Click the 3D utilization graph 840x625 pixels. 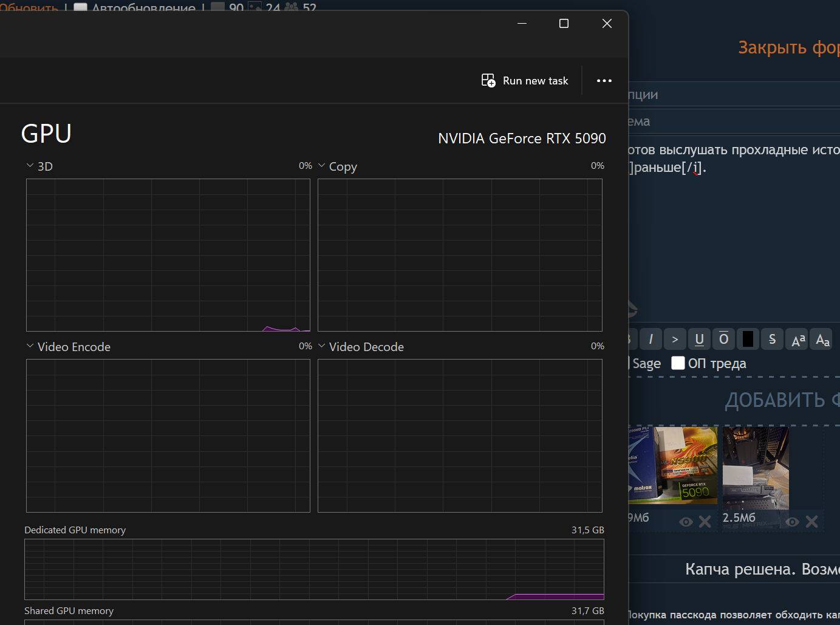pyautogui.click(x=168, y=255)
